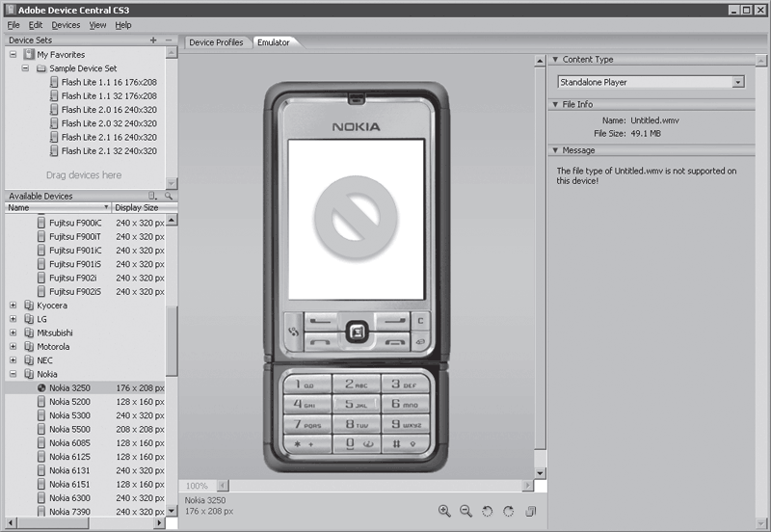Click the emulator vertical scrollbar thumb
The width and height of the screenshot is (771, 532).
pyautogui.click(x=540, y=258)
